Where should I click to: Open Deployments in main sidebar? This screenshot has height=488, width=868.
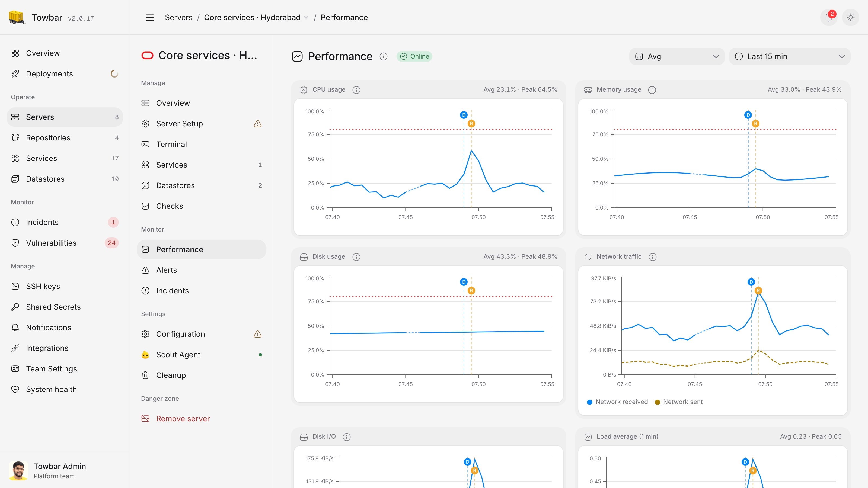[65, 74]
